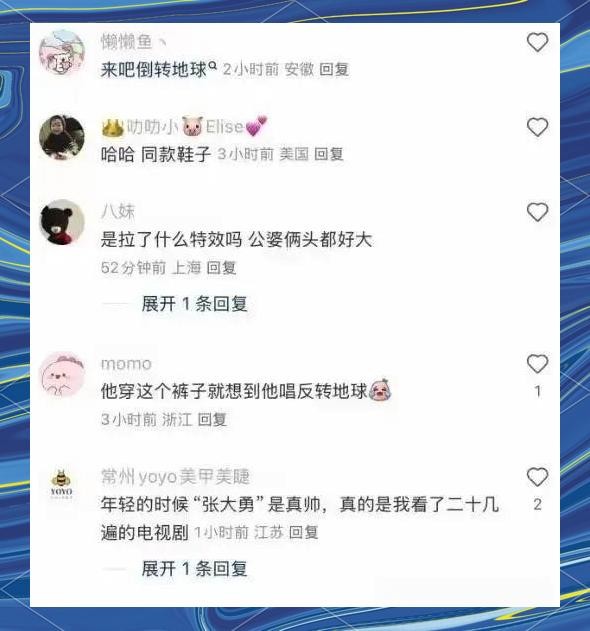View the baby photo avatar of Elise
Viewport: 590px width, 631px height.
coord(62,138)
